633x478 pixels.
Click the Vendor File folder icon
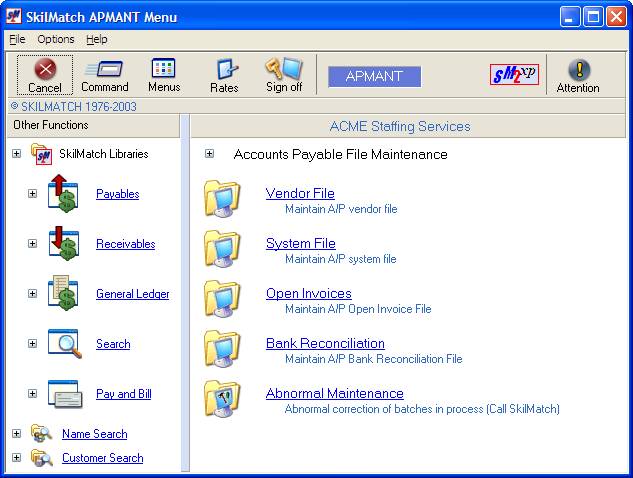[222, 199]
